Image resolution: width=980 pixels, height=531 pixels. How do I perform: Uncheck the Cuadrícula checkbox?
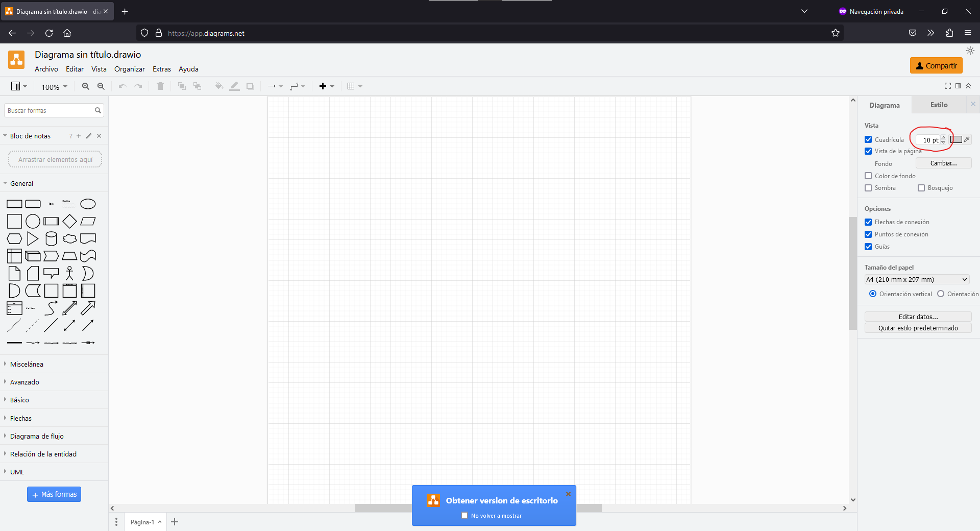[x=868, y=139]
